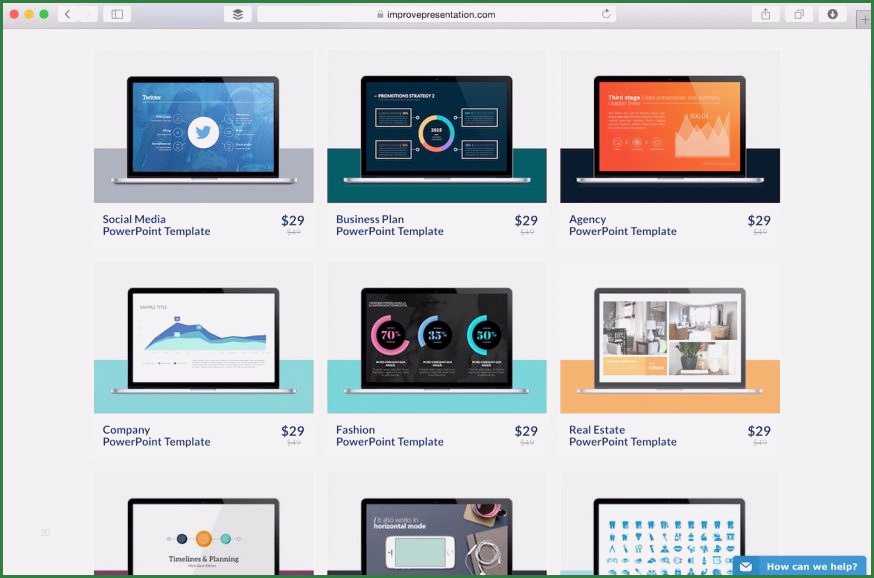This screenshot has width=874, height=578.
Task: Open Fashion PowerPoint Template thumbnail
Action: [436, 338]
